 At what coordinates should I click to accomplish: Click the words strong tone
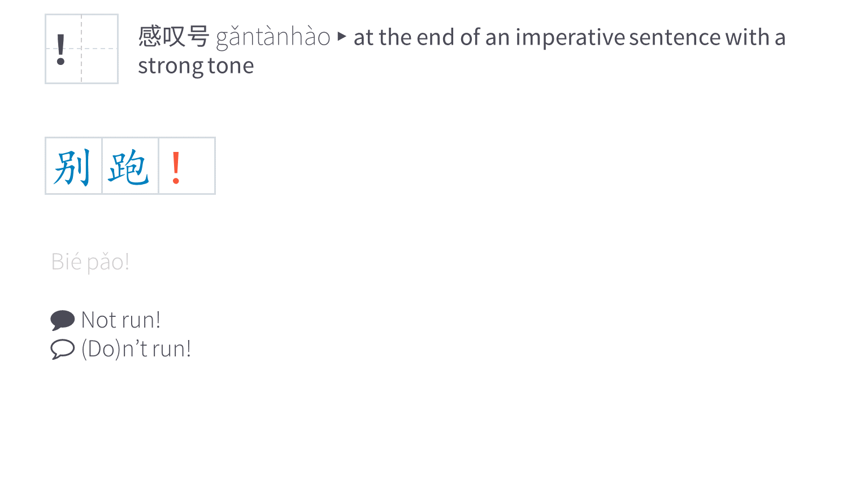(x=196, y=66)
